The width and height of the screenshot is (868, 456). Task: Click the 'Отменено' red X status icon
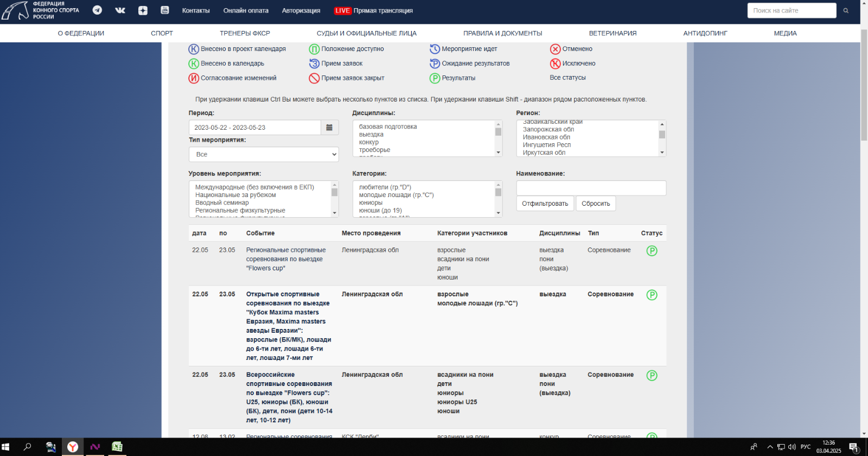click(555, 49)
